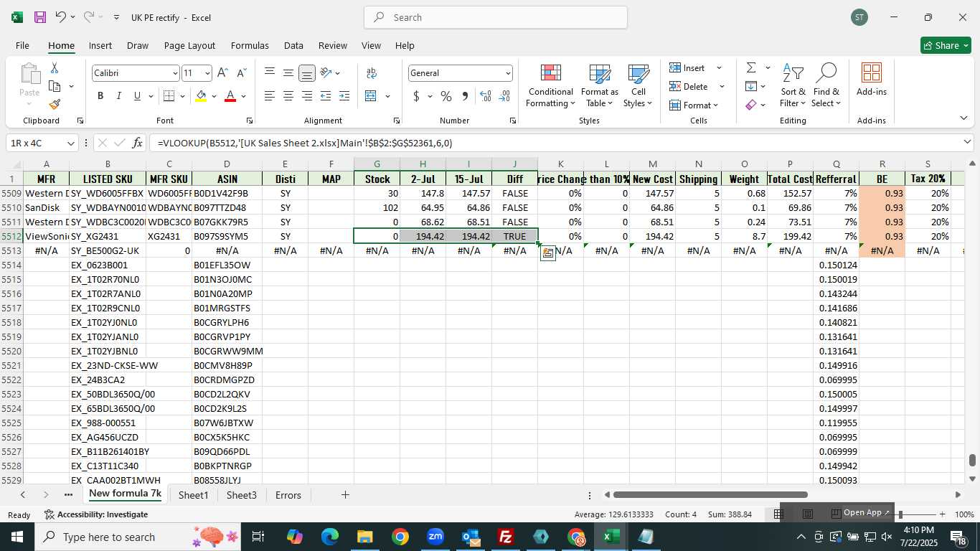980x551 pixels.
Task: Open the Sheet1 worksheet tab
Action: click(x=193, y=495)
